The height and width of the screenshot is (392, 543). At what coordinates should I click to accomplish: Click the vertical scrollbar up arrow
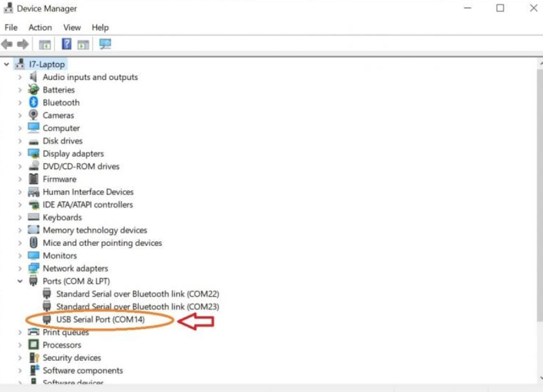coord(539,64)
